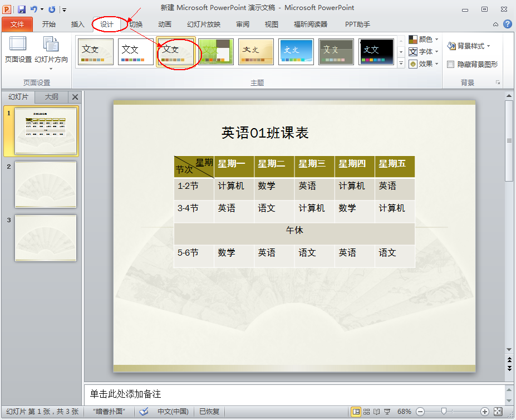This screenshot has width=516, height=420.
Task: Start Slide Show view from status bar
Action: coord(387,412)
